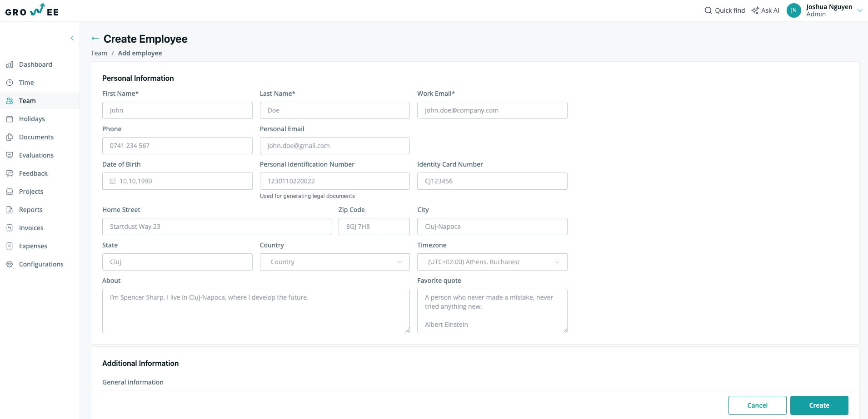The height and width of the screenshot is (419, 868).
Task: Focus the First Name field
Action: (x=177, y=110)
